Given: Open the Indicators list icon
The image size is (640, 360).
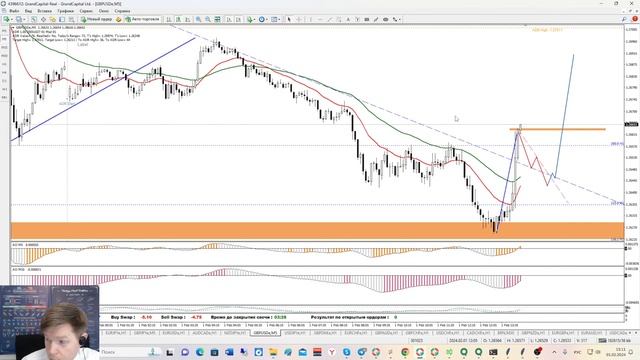Looking at the screenshot, I should click(x=249, y=19).
